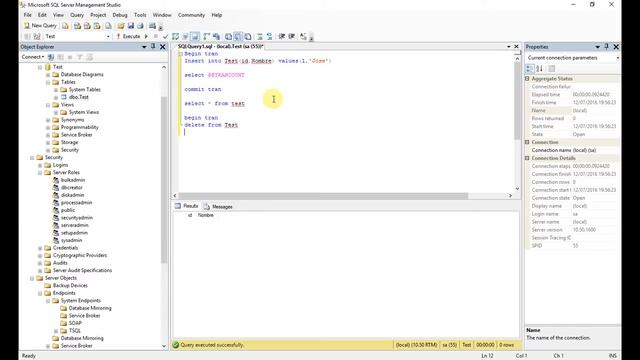Click the Nombre column header in results
The image size is (640, 360).
206,215
